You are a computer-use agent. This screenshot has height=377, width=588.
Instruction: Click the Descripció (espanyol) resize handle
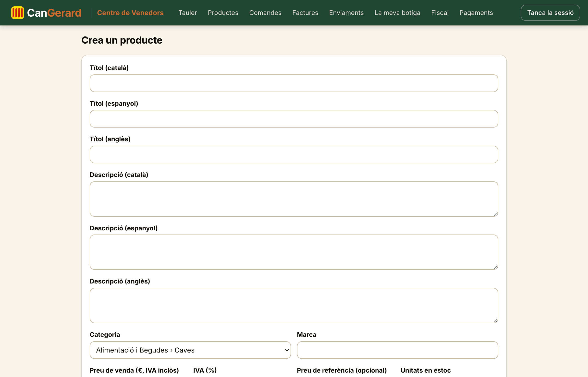point(496,267)
